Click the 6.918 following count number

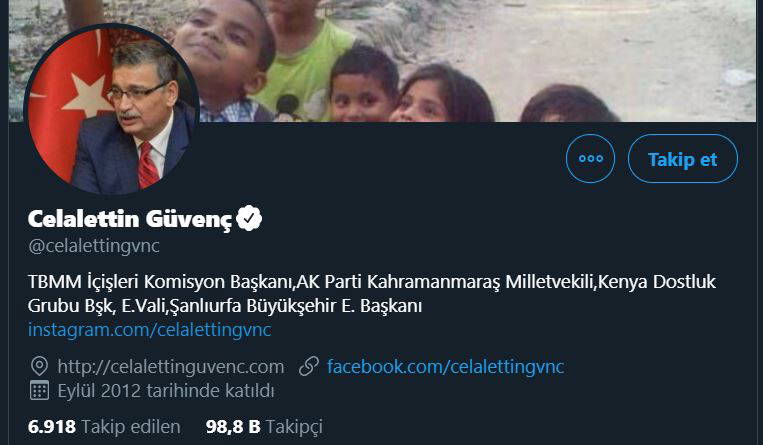tap(52, 426)
